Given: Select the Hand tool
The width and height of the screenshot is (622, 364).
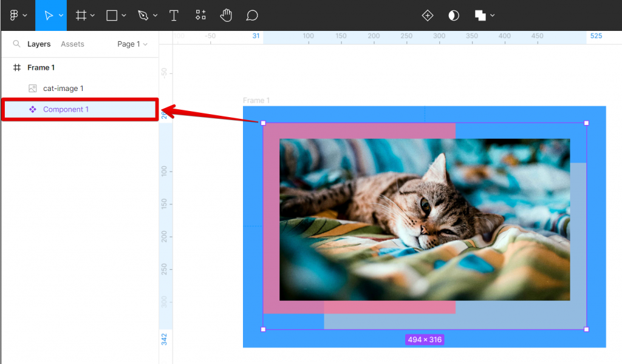Looking at the screenshot, I should pyautogui.click(x=226, y=15).
